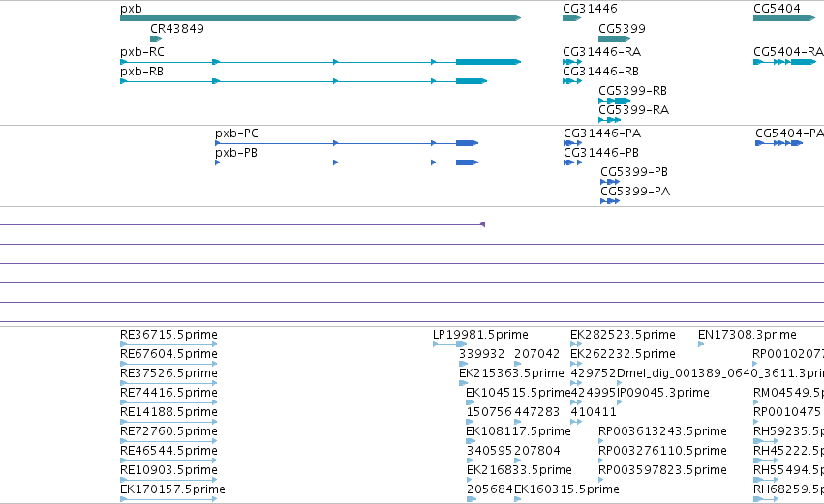This screenshot has width=824, height=504.
Task: Select the RH55494 EST label
Action: coord(788,470)
